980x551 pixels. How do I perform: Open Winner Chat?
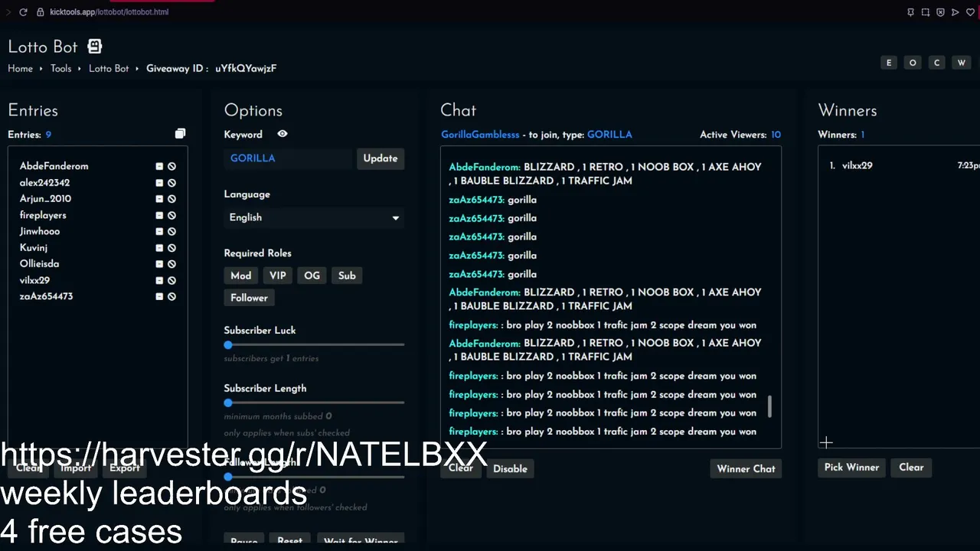[746, 469]
